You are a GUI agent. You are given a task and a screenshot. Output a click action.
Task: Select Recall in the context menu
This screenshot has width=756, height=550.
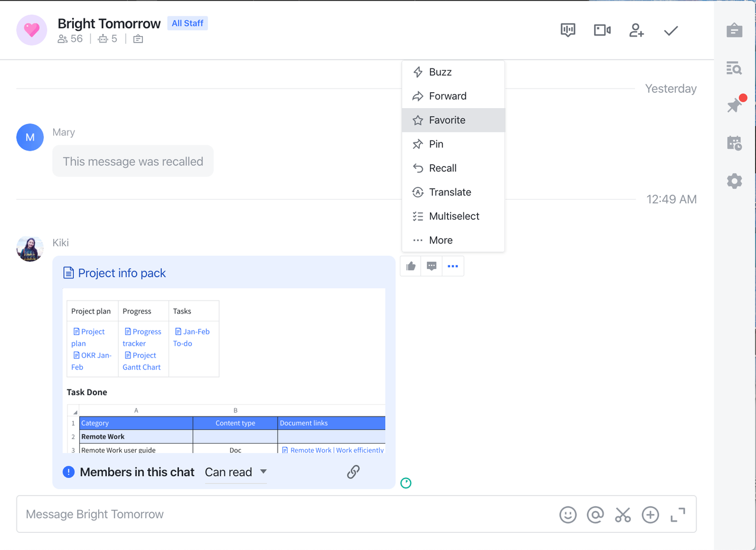pos(453,168)
